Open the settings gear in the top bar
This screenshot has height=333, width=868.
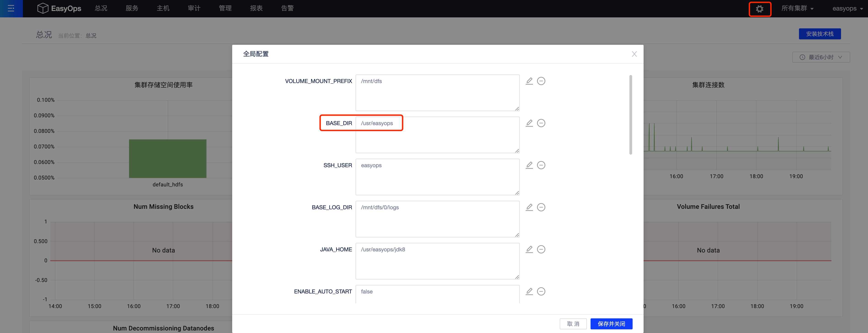pos(759,8)
